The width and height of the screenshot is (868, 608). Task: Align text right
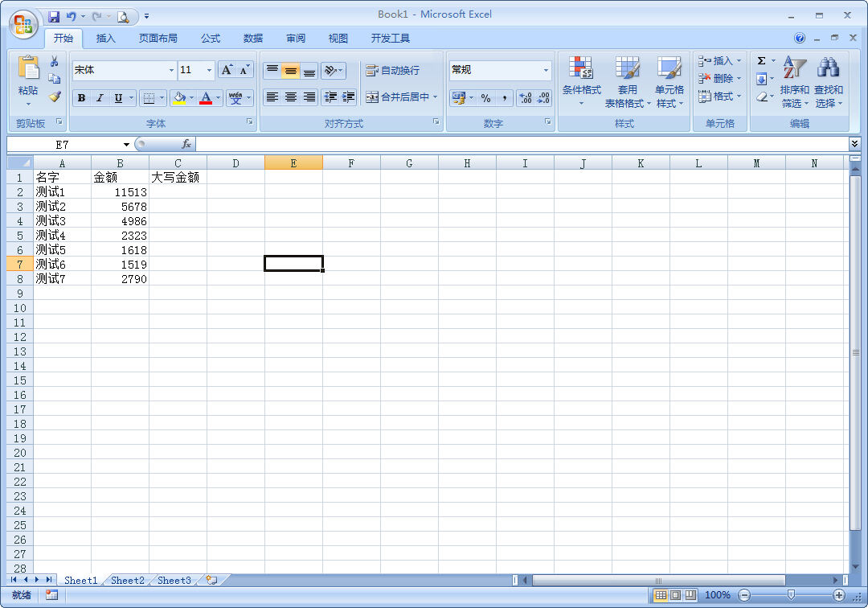[309, 97]
